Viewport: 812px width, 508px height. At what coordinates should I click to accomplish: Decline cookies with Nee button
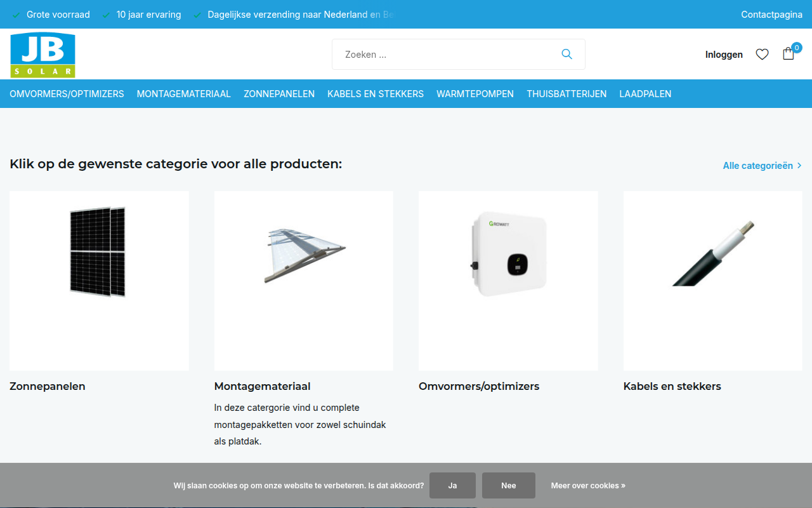point(509,485)
